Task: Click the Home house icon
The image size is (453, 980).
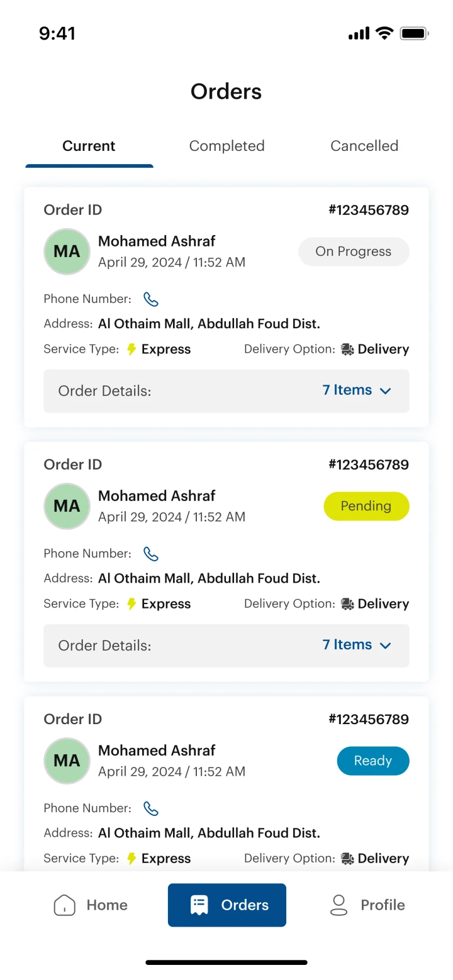Action: (x=65, y=905)
